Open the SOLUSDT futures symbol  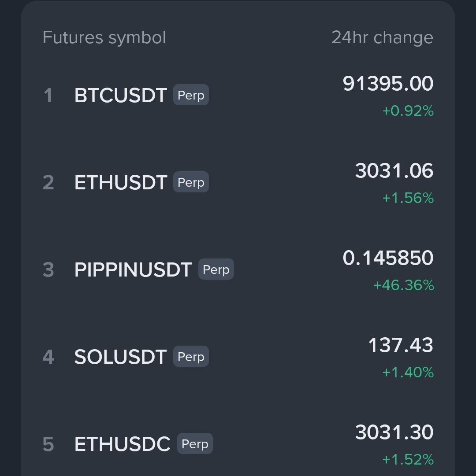pyautogui.click(x=120, y=357)
